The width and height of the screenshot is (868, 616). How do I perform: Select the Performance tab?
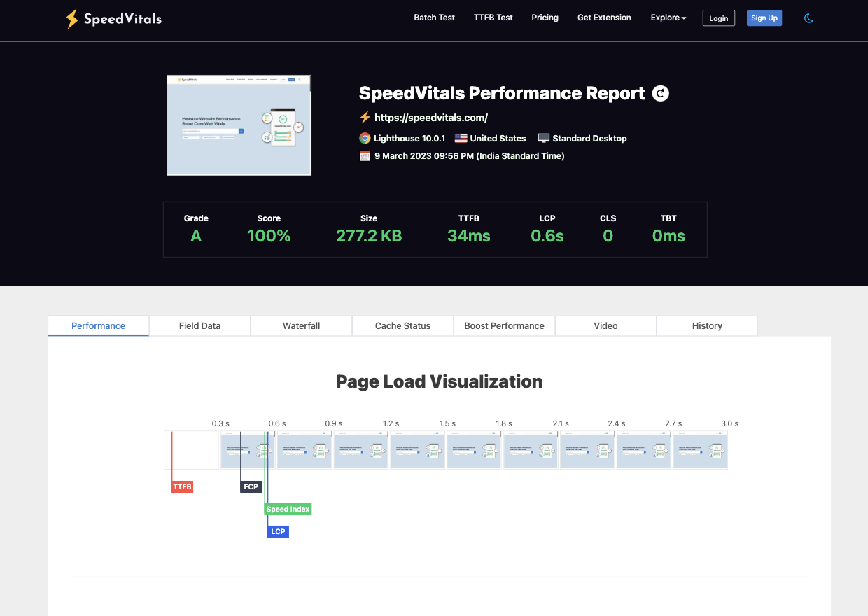[99, 325]
